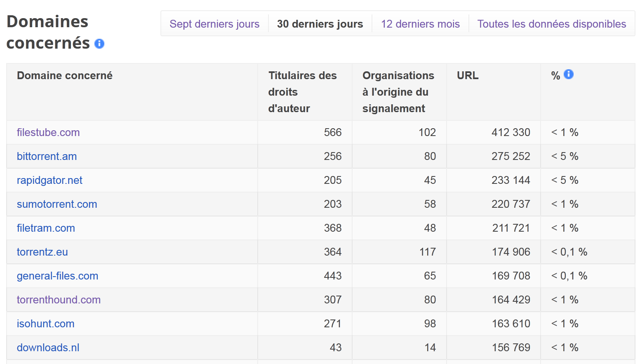Click the < 0,1 % value for general-files.com
640x364 pixels.
[x=569, y=276]
